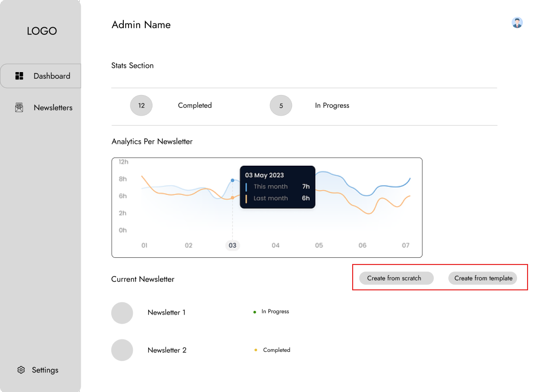Image resolution: width=551 pixels, height=392 pixels.
Task: Open Newsletter 1 entry
Action: pos(166,312)
